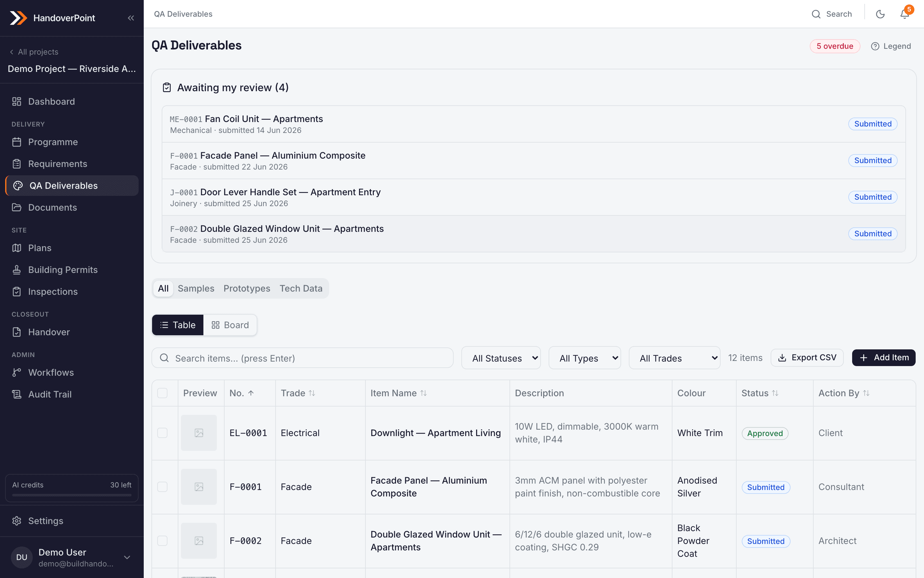Open Plans in sidebar
This screenshot has width=924, height=578.
[72, 248]
